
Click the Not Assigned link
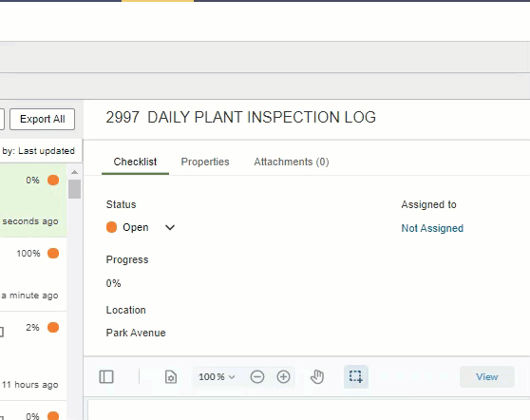click(x=432, y=228)
